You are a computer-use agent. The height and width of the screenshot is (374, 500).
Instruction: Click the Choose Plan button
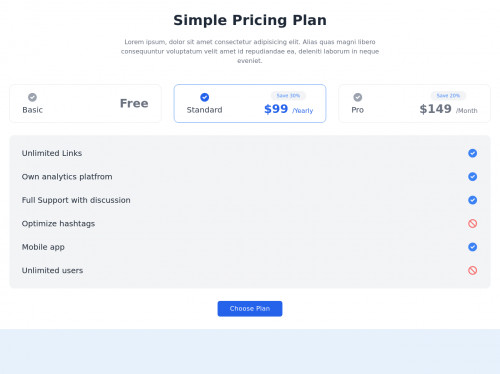250,309
